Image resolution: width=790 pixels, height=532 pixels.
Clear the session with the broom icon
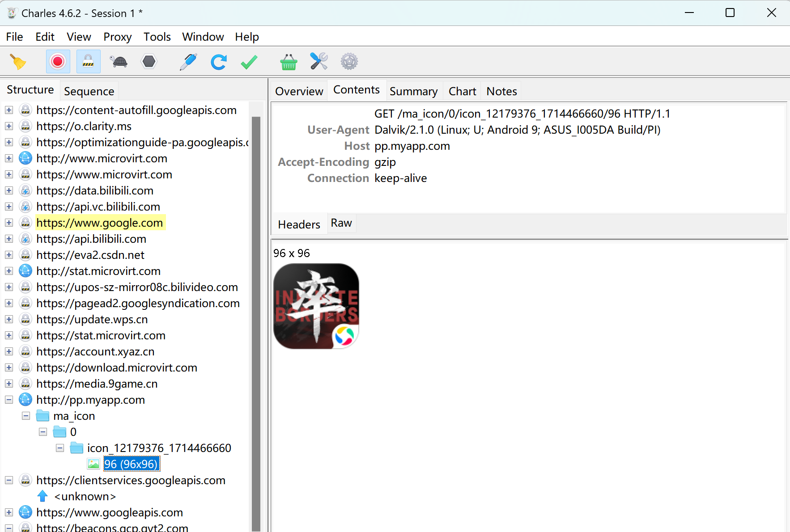(18, 62)
